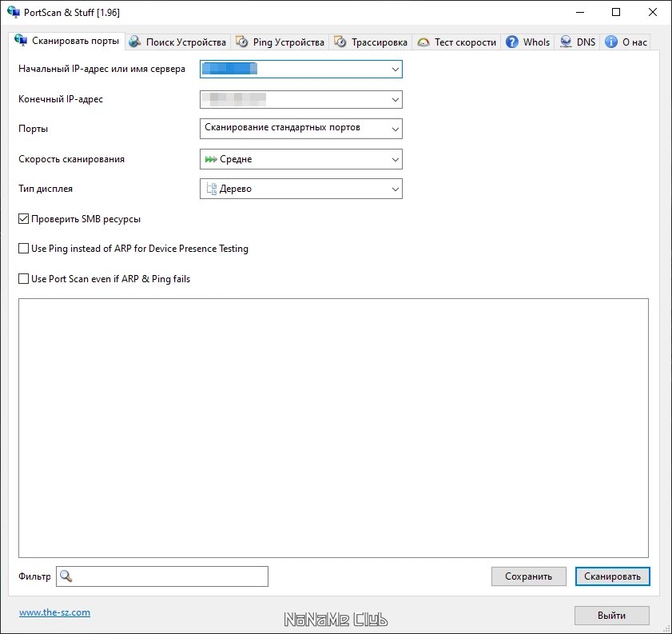Image resolution: width=672 pixels, height=634 pixels.
Task: Switch to the О нас tab
Action: [626, 42]
